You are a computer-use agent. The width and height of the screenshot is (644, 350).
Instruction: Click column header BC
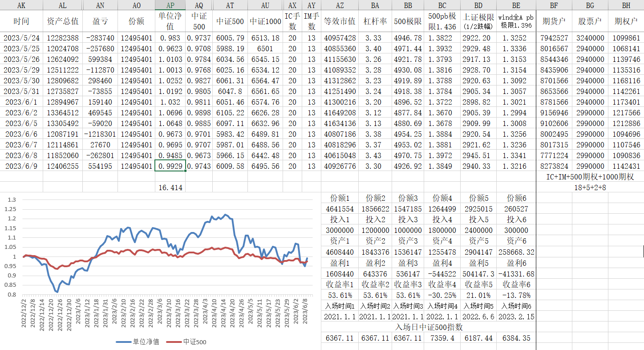(442, 5)
